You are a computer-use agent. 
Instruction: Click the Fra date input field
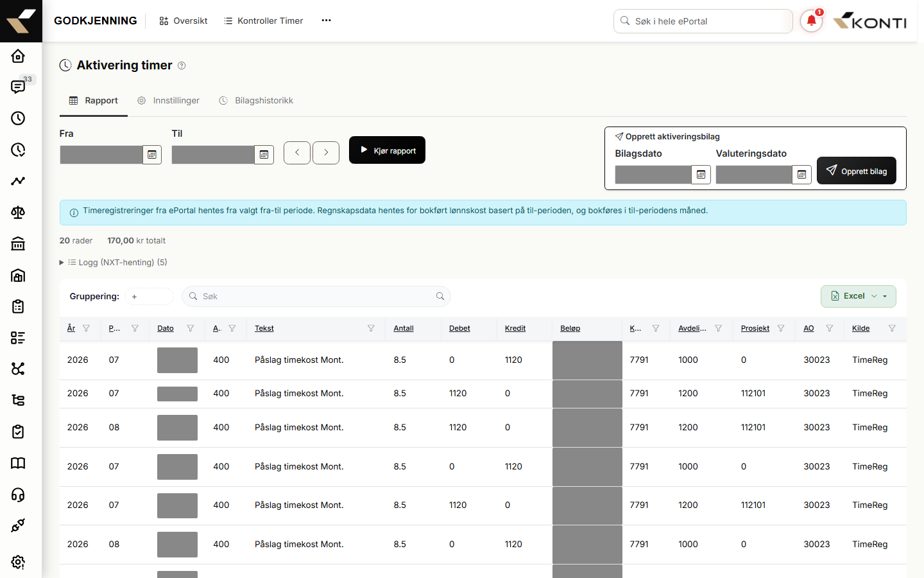[101, 155]
